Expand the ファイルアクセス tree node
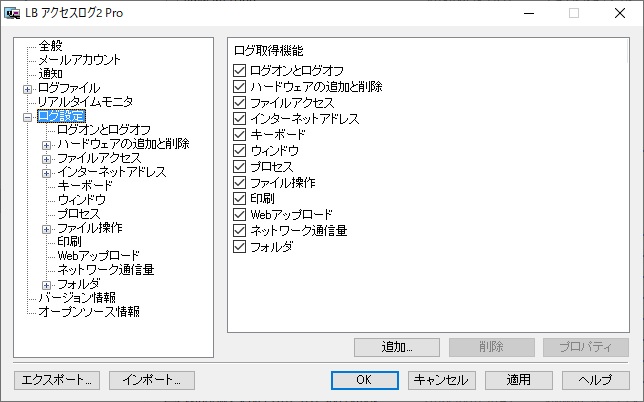This screenshot has width=644, height=402. tap(46, 158)
